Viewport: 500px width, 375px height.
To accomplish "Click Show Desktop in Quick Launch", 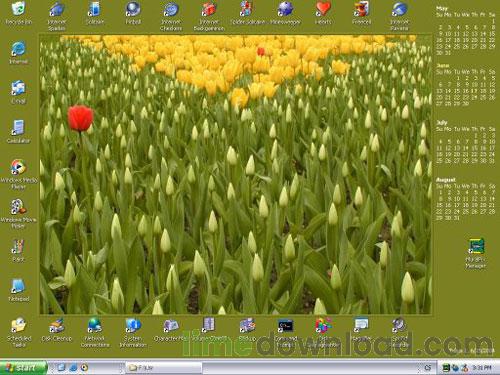I will point(61,368).
